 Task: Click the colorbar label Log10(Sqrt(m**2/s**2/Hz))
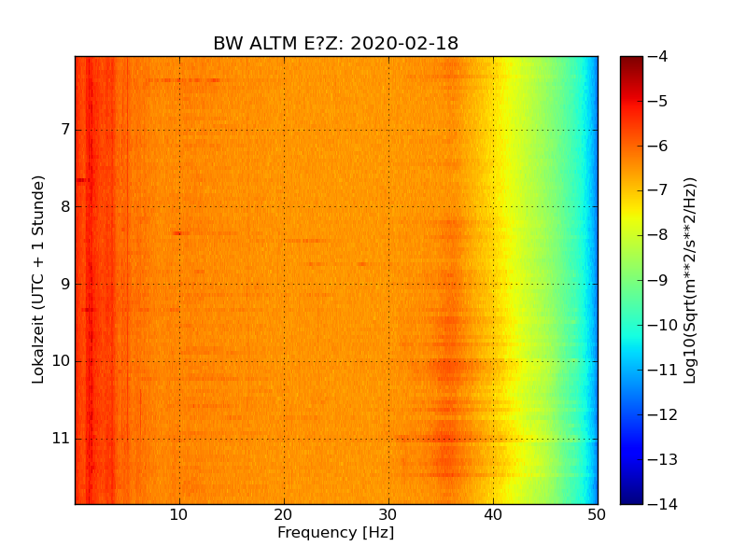coord(689,281)
